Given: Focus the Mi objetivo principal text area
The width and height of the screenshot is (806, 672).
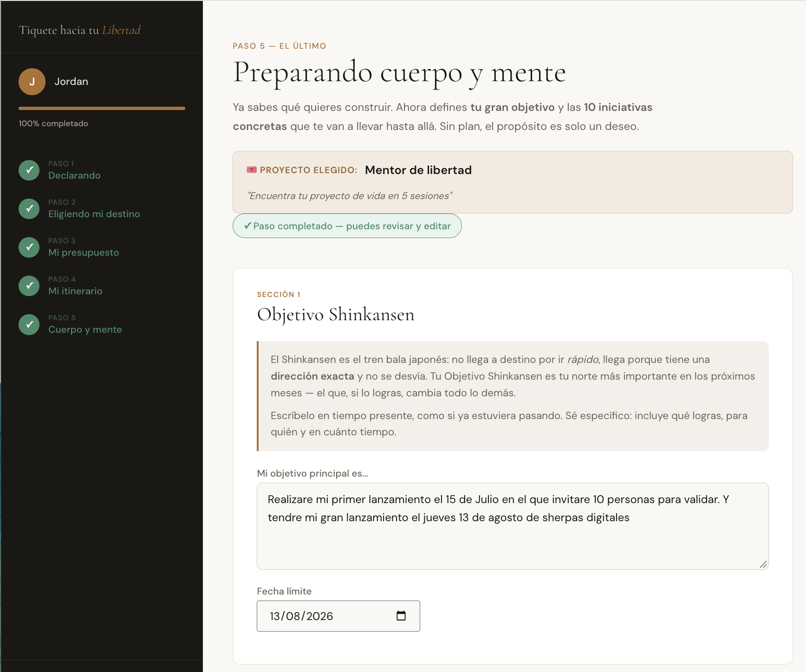Looking at the screenshot, I should pos(513,526).
